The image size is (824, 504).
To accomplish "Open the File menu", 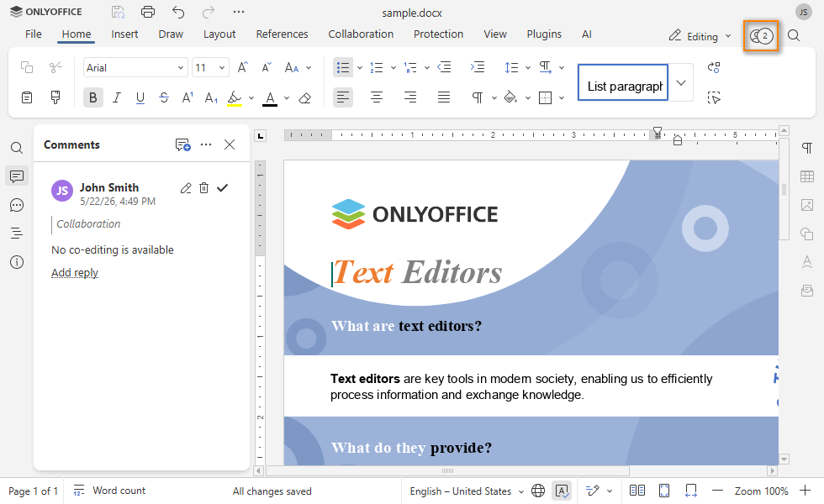I will point(33,34).
